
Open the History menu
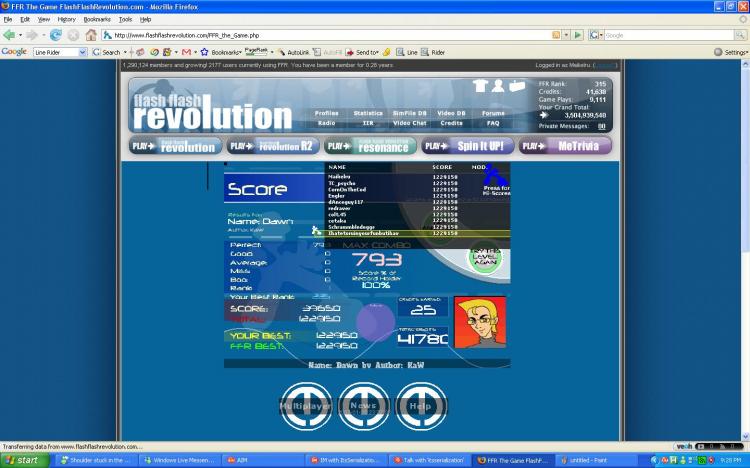click(66, 20)
